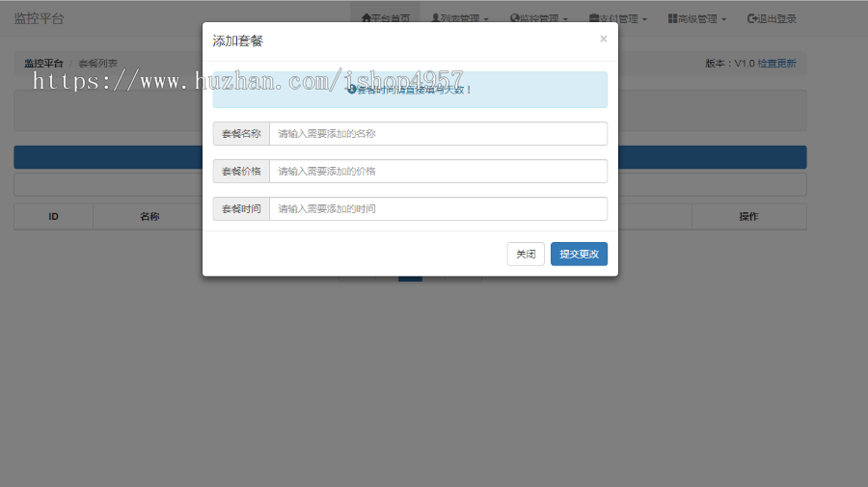Click the 套餐名称 field label
868x487 pixels.
coord(241,133)
